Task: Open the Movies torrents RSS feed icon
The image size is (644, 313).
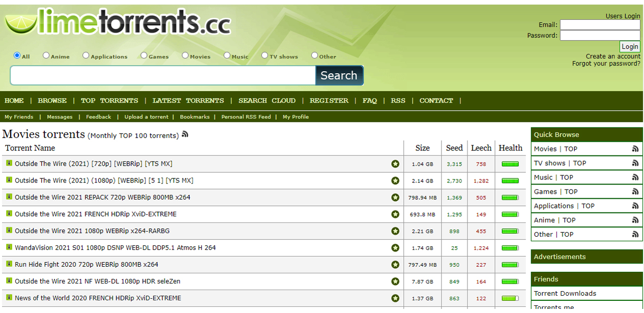Action: 185,135
